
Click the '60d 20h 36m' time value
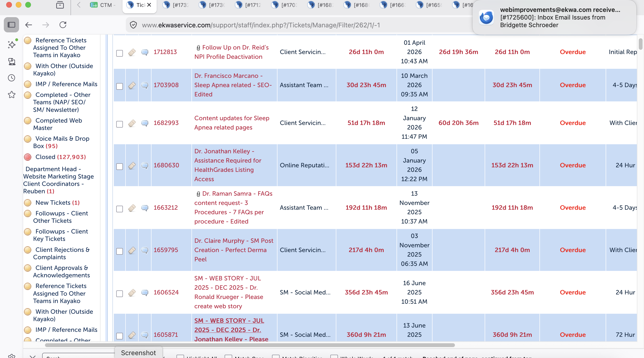click(458, 123)
